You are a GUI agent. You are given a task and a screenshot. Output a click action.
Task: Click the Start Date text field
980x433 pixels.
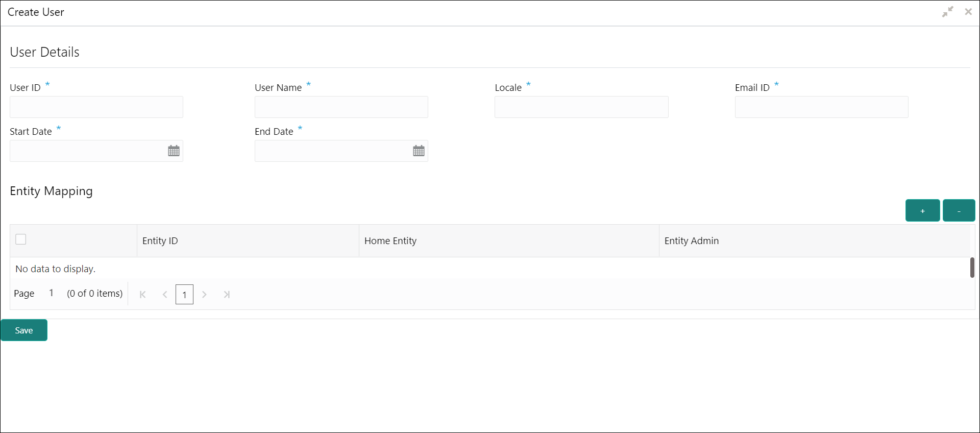tap(87, 151)
